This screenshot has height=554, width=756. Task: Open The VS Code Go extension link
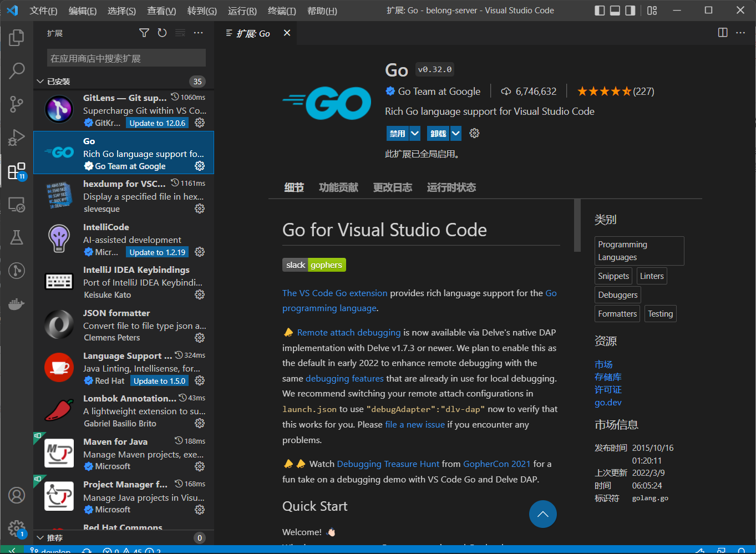(335, 293)
